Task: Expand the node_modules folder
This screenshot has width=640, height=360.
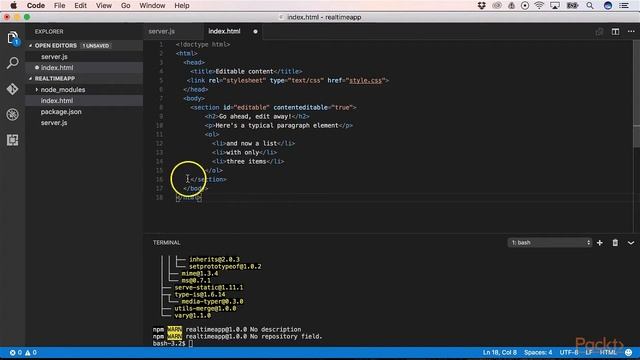Action: click(62, 89)
